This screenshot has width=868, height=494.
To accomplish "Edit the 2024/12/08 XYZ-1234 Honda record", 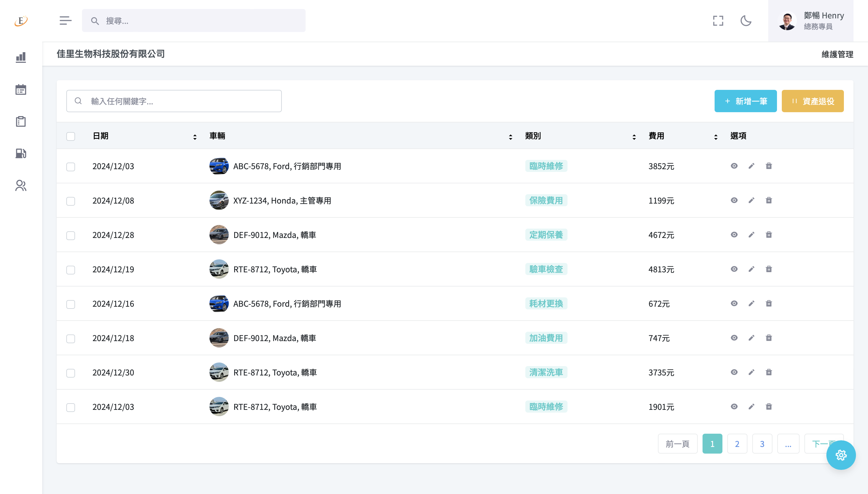I will point(751,200).
